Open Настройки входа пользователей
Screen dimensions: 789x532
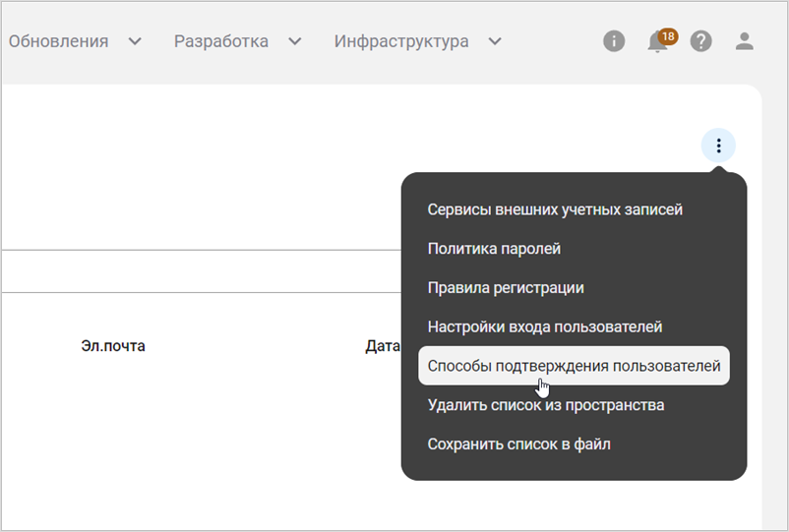[545, 326]
